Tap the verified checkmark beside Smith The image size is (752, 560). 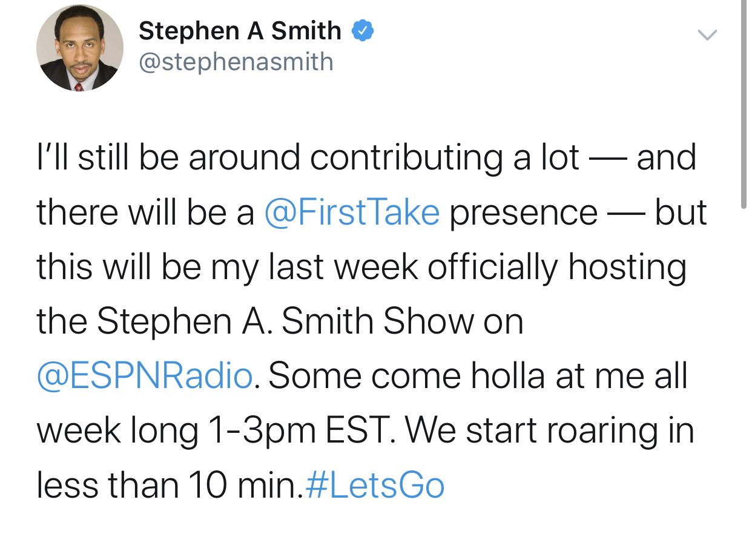click(362, 31)
